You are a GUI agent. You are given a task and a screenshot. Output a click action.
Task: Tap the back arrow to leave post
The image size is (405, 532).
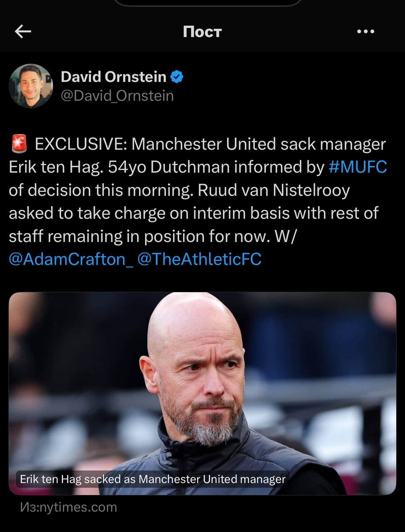tap(23, 31)
